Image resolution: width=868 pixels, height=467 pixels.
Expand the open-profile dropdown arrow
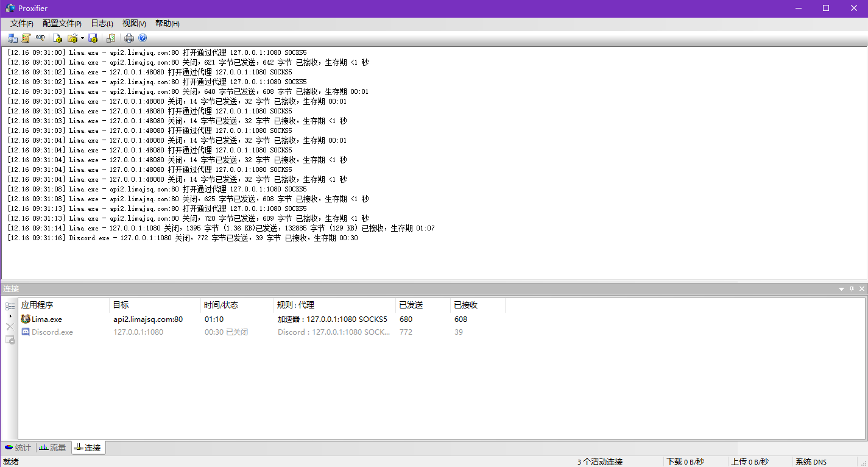[x=82, y=38]
